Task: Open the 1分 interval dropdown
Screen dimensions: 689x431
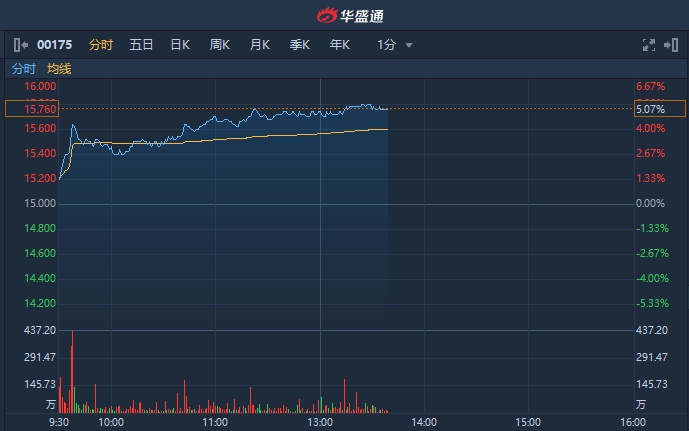Action: (x=394, y=45)
